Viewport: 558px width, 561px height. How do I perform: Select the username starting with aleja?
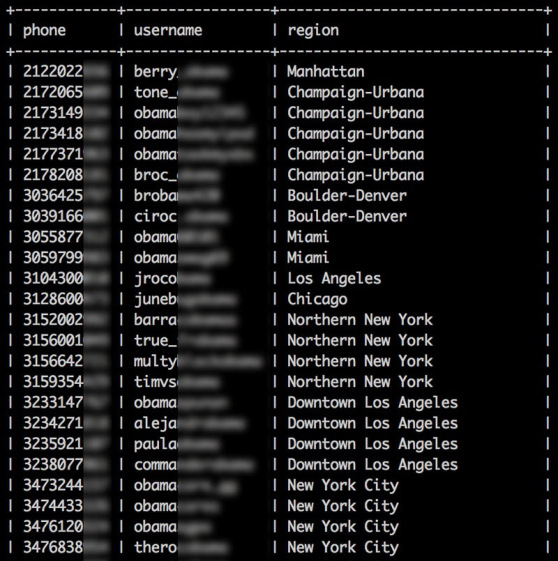tap(190, 424)
